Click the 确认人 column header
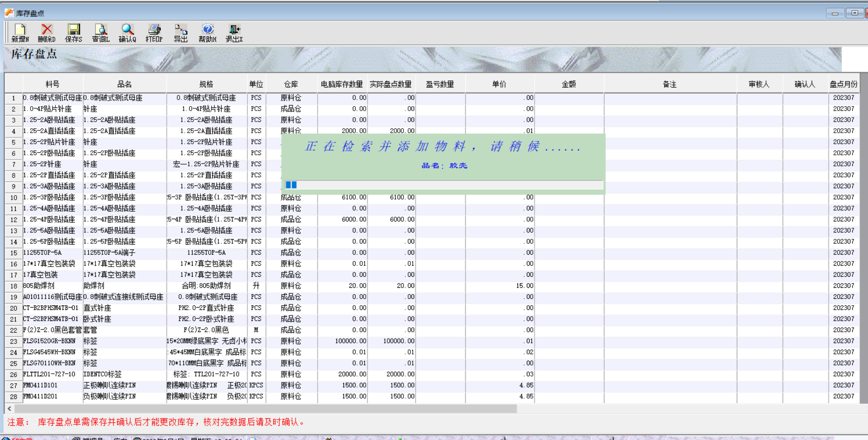This screenshot has height=440, width=868. [805, 84]
